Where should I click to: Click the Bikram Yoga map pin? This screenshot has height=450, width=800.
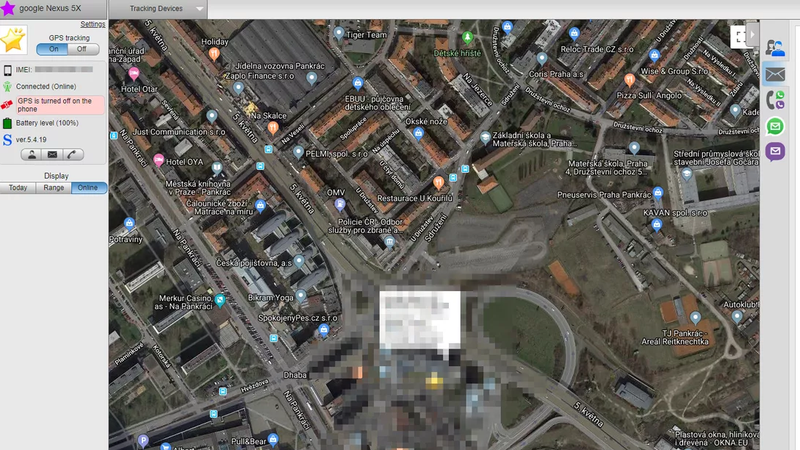click(x=301, y=296)
